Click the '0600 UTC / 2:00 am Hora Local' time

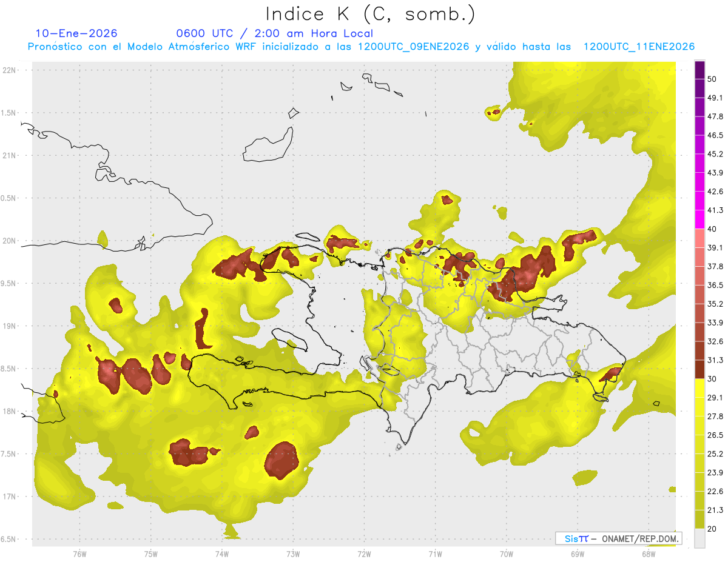(x=274, y=33)
